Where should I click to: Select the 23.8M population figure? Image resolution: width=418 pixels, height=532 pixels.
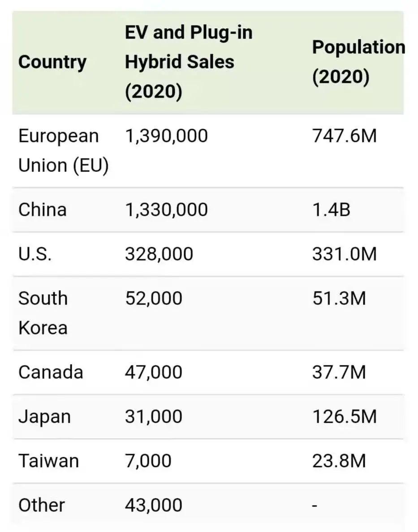[339, 461]
